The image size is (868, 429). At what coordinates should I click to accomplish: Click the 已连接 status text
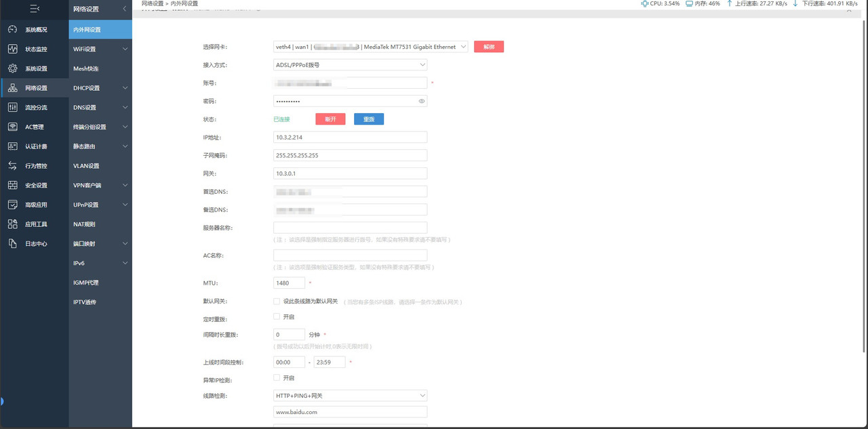click(281, 119)
